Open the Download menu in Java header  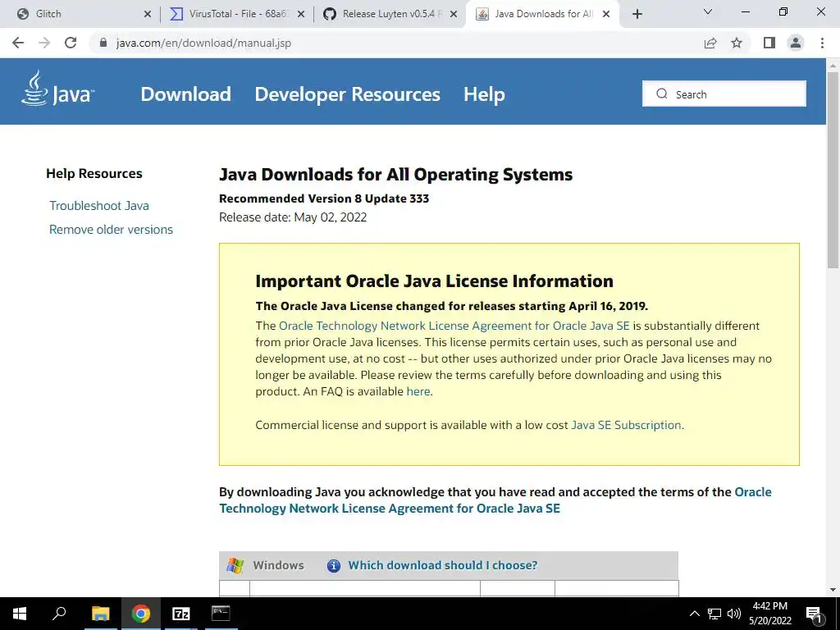[186, 94]
